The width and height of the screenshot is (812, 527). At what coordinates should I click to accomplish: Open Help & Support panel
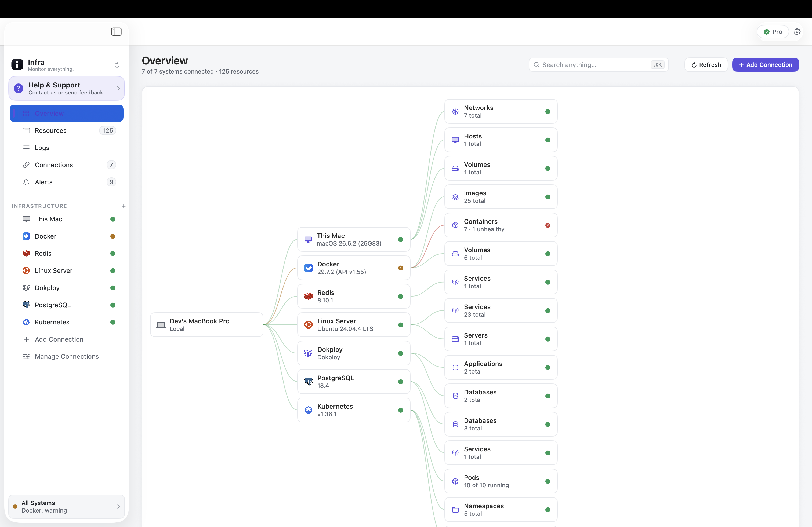click(x=67, y=88)
